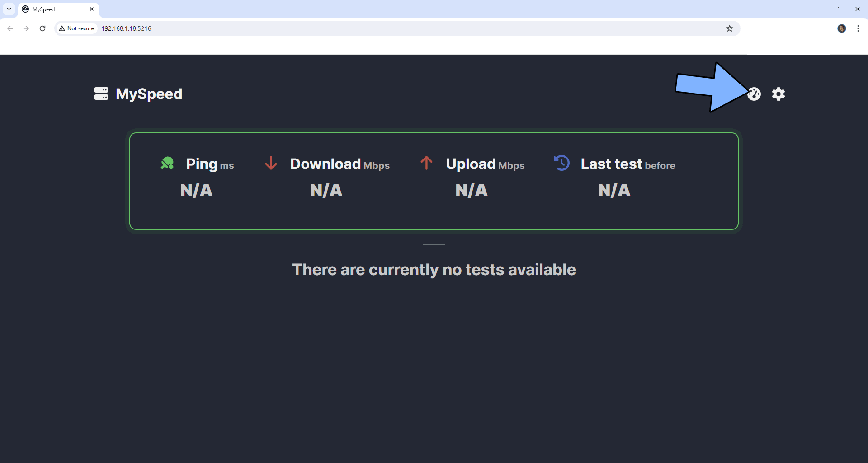Viewport: 868px width, 463px height.
Task: Start a speedtest with the gauge icon
Action: [x=754, y=94]
